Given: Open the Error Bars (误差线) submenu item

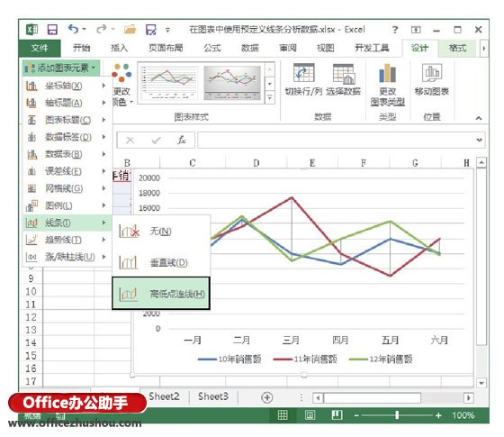Looking at the screenshot, I should tap(67, 171).
